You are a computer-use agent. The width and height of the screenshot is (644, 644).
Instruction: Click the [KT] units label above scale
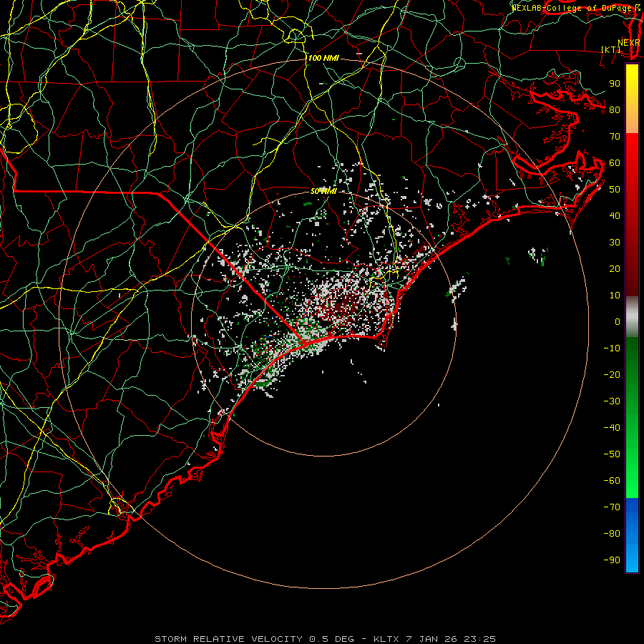[x=611, y=49]
